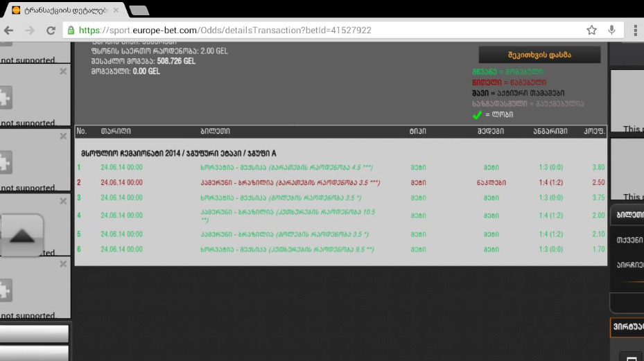
Task: Close the second unsupported plugin panel
Action: [x=63, y=136]
